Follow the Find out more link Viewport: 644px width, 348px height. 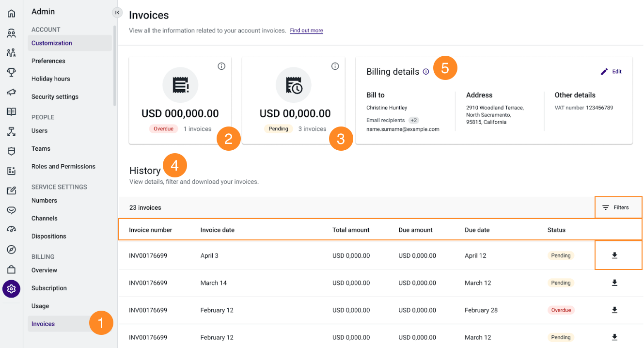pyautogui.click(x=306, y=31)
